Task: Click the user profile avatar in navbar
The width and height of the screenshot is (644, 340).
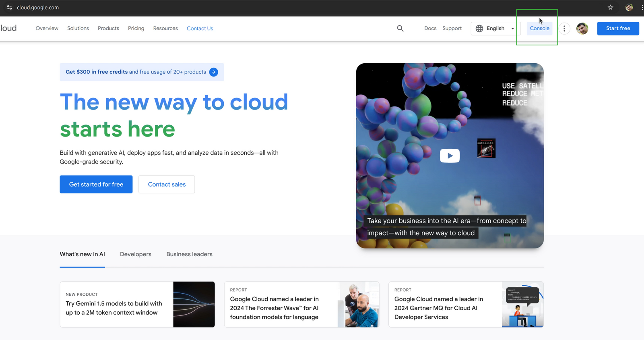Action: pyautogui.click(x=582, y=29)
